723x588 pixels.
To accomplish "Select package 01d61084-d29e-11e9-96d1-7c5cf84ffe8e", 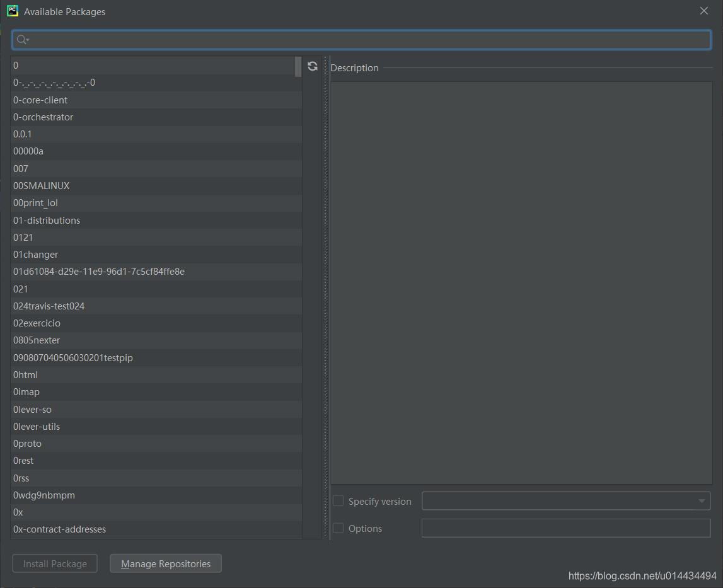I will [156, 272].
